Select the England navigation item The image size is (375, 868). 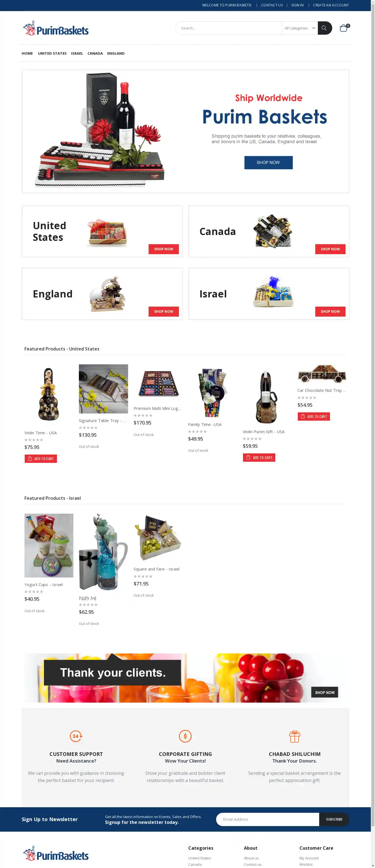(x=116, y=53)
